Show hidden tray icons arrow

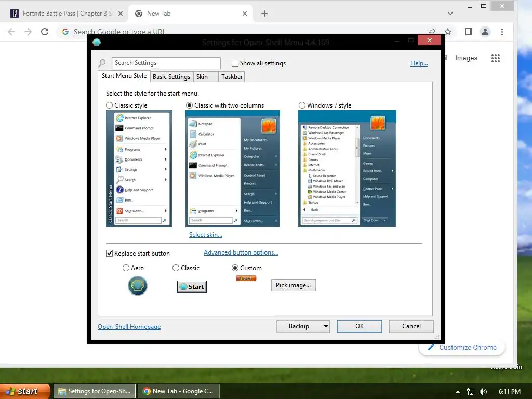pos(458,392)
